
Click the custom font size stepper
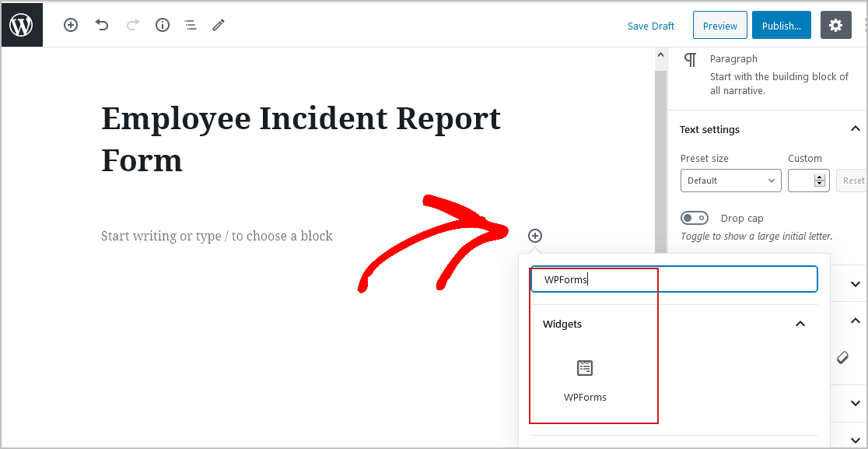coord(820,181)
